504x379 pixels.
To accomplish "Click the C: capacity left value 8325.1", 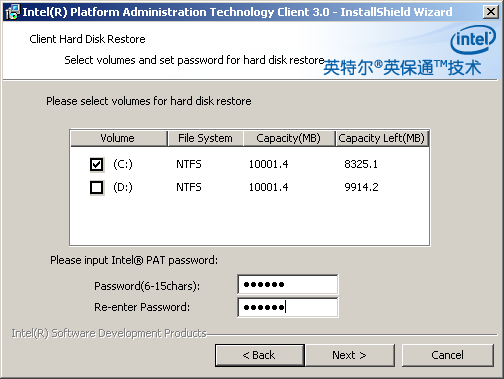I will (361, 164).
